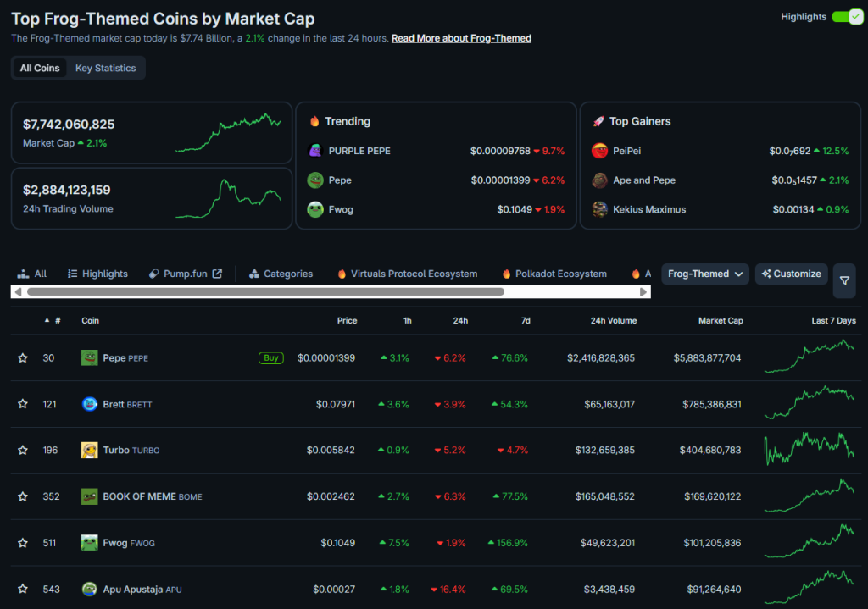Click the All tab chart icon
The height and width of the screenshot is (609, 868).
[23, 274]
